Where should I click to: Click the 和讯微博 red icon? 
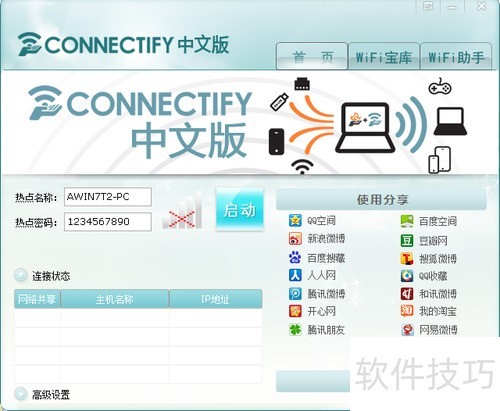click(407, 294)
